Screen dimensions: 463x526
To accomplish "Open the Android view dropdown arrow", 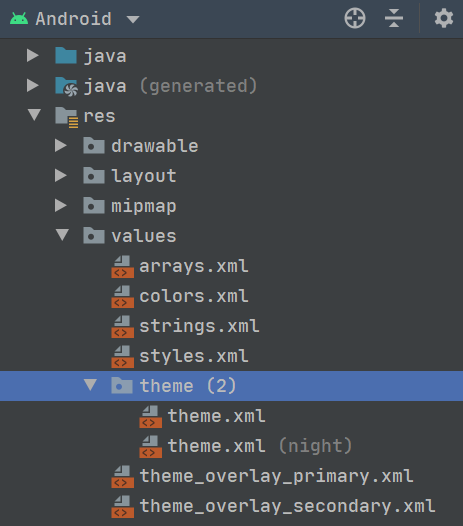I will click(133, 19).
